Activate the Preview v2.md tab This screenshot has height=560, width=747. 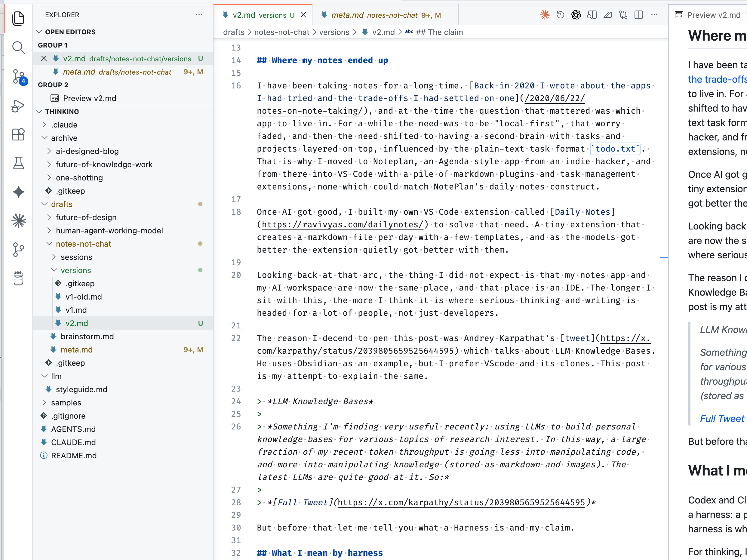tap(708, 15)
